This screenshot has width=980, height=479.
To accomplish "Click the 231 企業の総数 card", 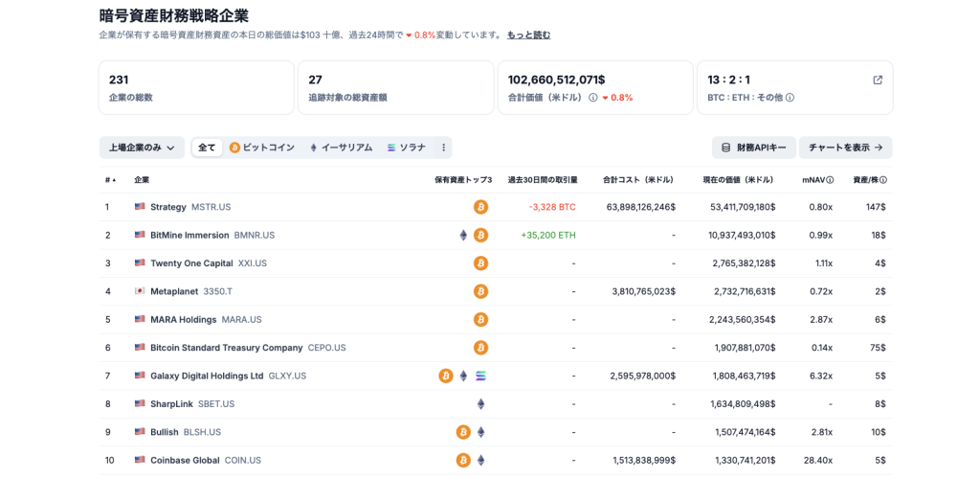I will [x=196, y=87].
